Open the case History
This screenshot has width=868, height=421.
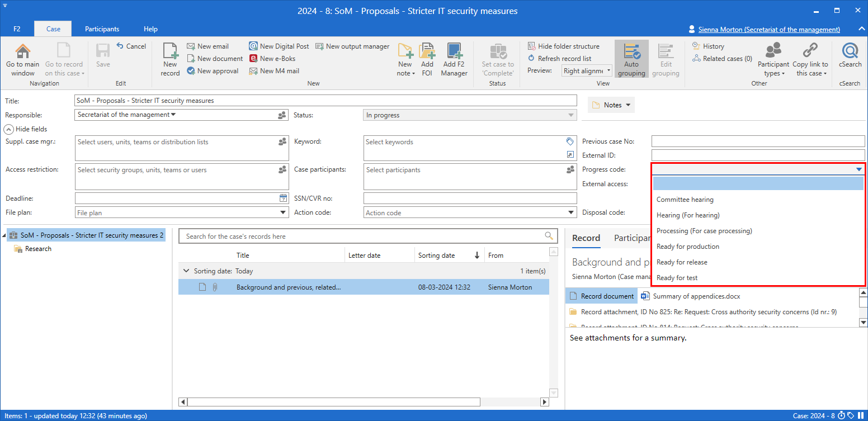coord(708,46)
